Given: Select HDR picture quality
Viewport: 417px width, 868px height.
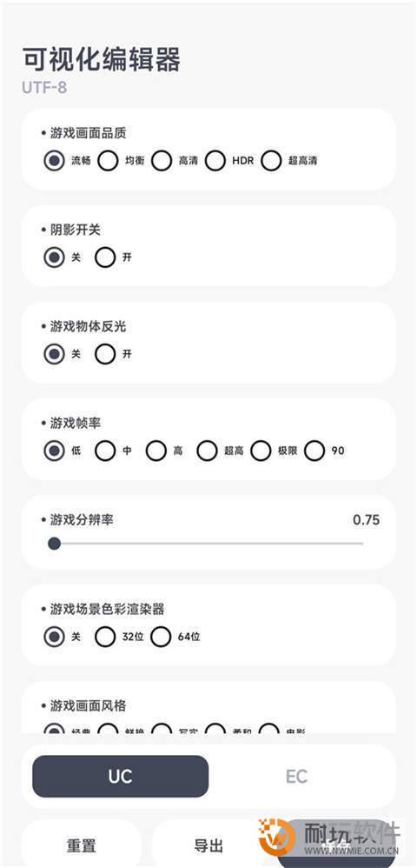Looking at the screenshot, I should (x=215, y=161).
